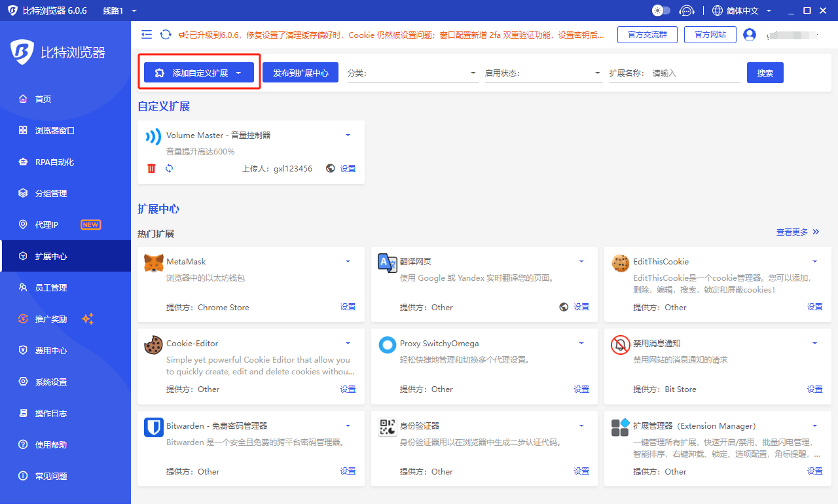Open 费用中心 in the sidebar
The image size is (838, 504).
coord(65,350)
